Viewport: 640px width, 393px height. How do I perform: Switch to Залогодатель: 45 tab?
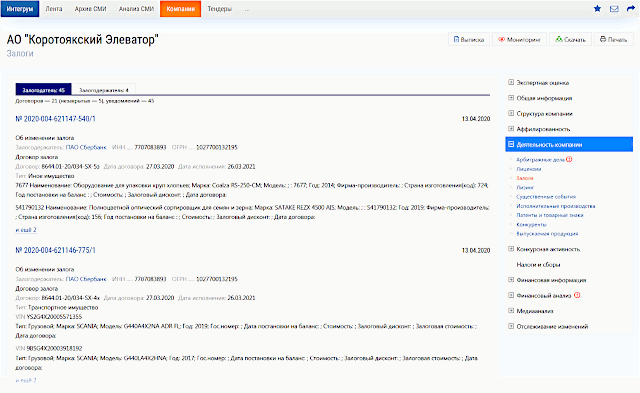[x=43, y=90]
